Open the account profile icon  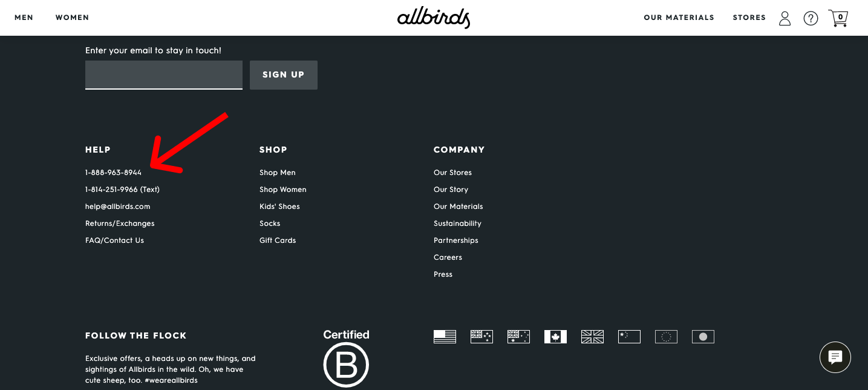[785, 18]
